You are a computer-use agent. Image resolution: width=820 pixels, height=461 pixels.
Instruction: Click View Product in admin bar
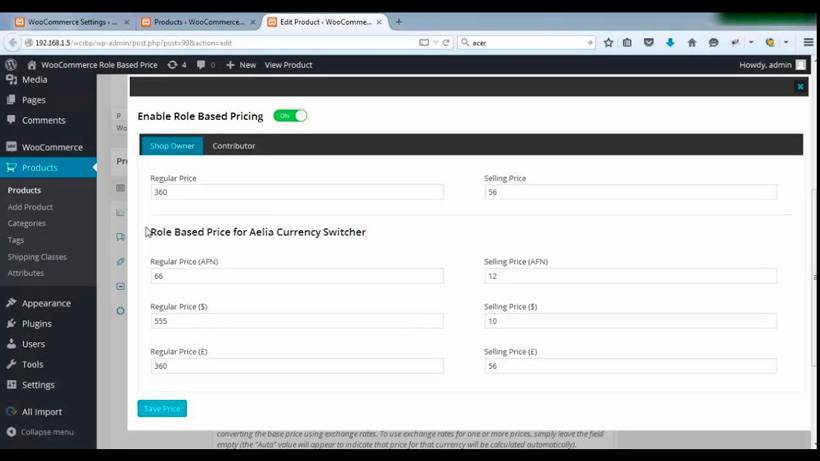[288, 65]
